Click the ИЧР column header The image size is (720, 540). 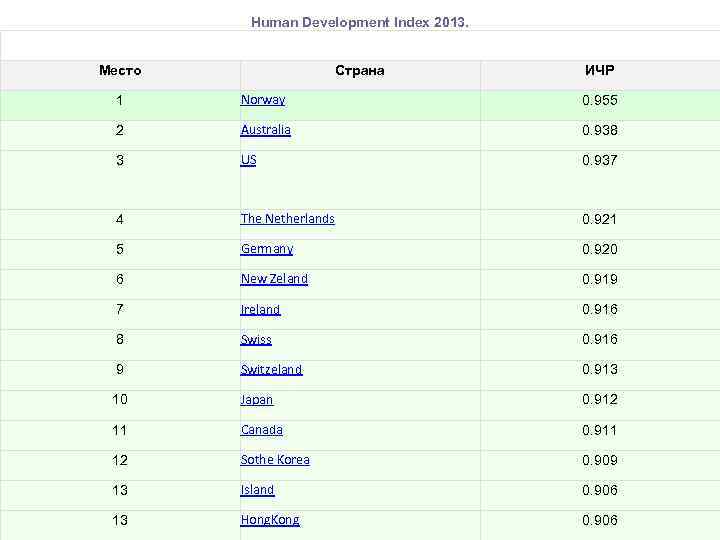click(x=600, y=71)
